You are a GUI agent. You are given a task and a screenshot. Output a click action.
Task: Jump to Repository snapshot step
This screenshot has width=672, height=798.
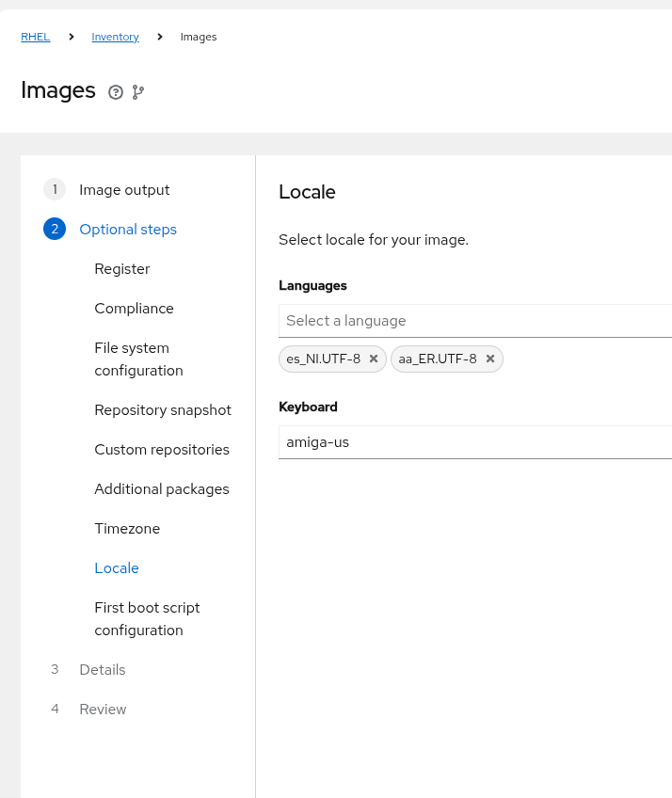[x=163, y=410]
